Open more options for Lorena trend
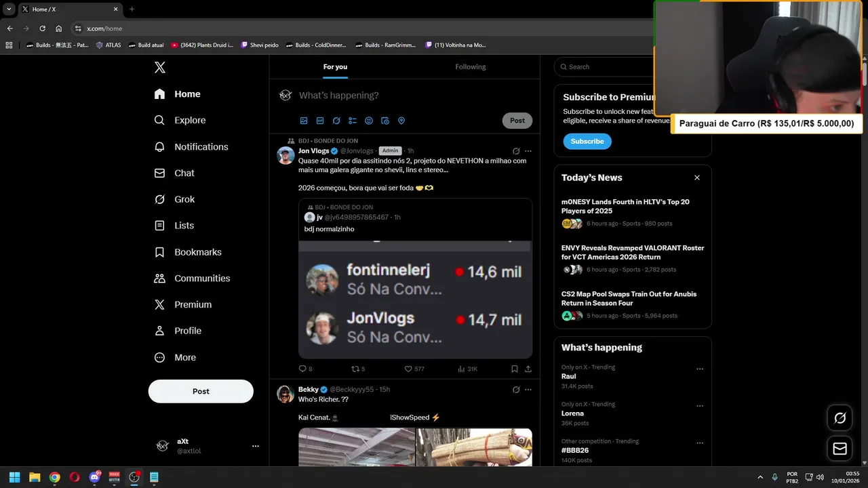 (x=700, y=406)
